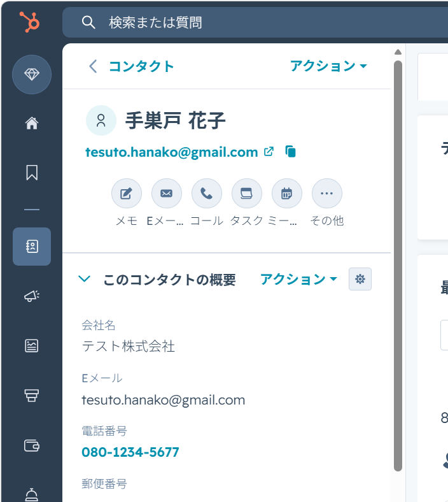
Task: Open Content icon in sidebar
Action: pos(32,346)
